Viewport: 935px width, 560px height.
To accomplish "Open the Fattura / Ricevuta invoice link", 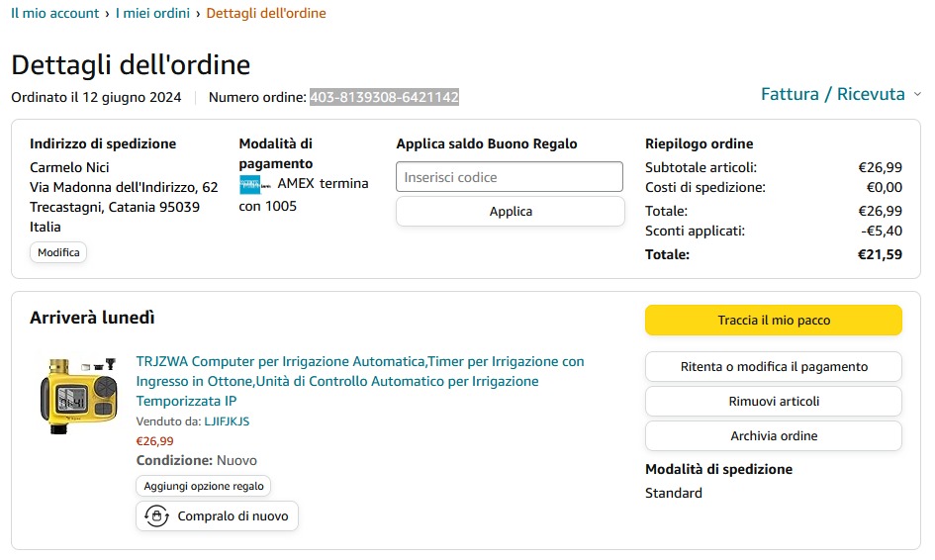I will point(832,94).
